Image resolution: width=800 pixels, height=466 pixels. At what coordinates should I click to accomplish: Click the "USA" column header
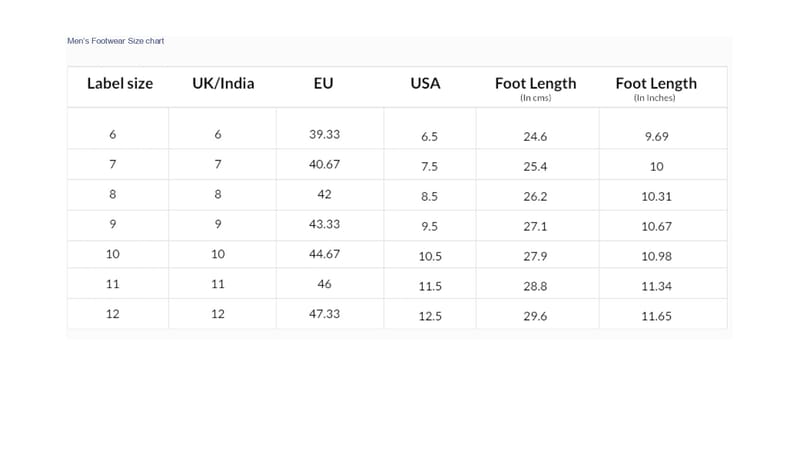point(425,84)
